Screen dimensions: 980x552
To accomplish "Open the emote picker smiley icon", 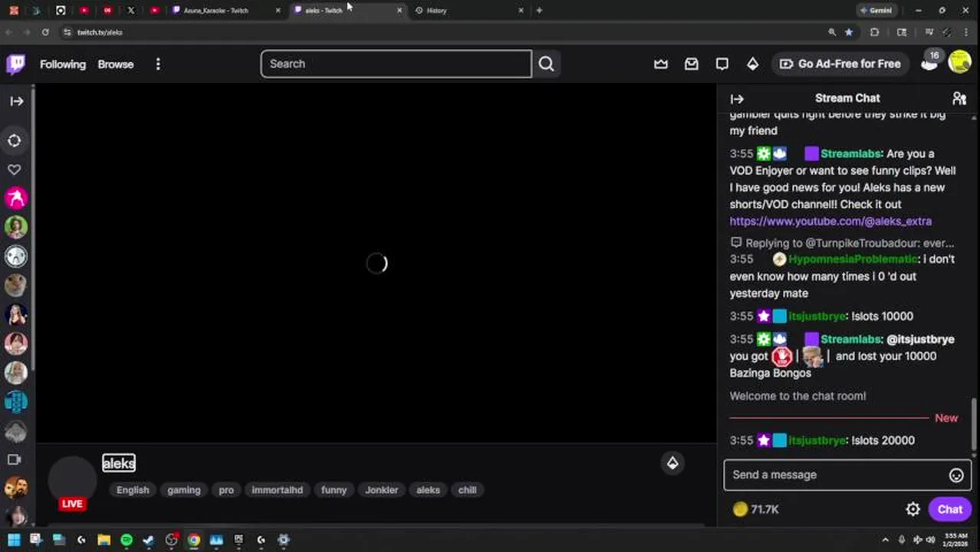I will coord(956,475).
